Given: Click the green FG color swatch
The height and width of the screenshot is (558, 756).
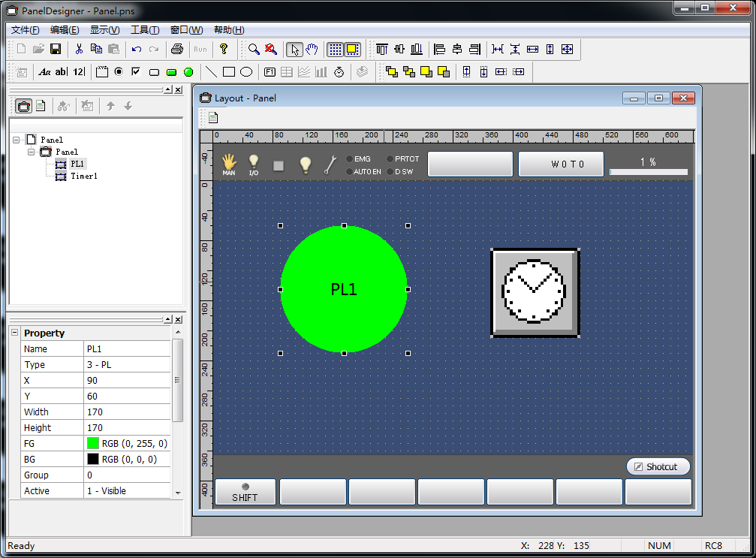Looking at the screenshot, I should [x=93, y=443].
